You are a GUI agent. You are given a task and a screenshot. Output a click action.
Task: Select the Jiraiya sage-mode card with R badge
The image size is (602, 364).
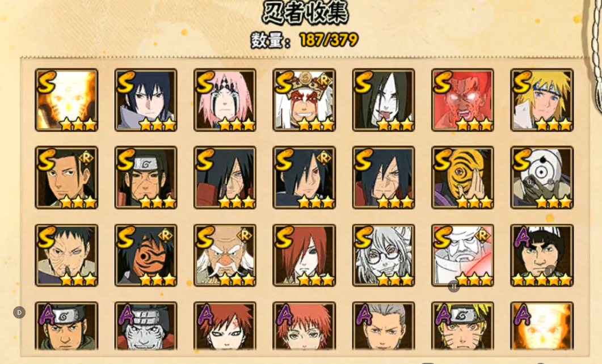click(304, 100)
